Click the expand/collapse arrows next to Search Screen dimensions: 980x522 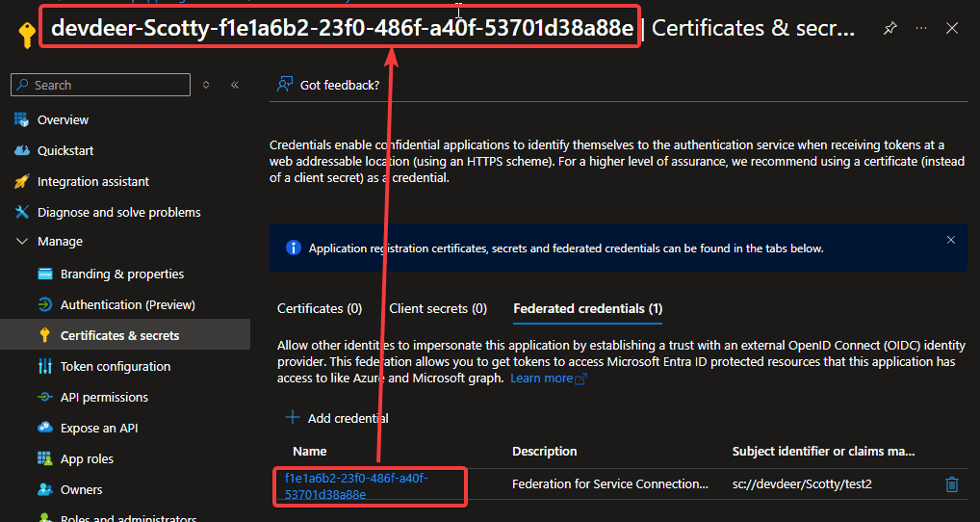click(206, 85)
